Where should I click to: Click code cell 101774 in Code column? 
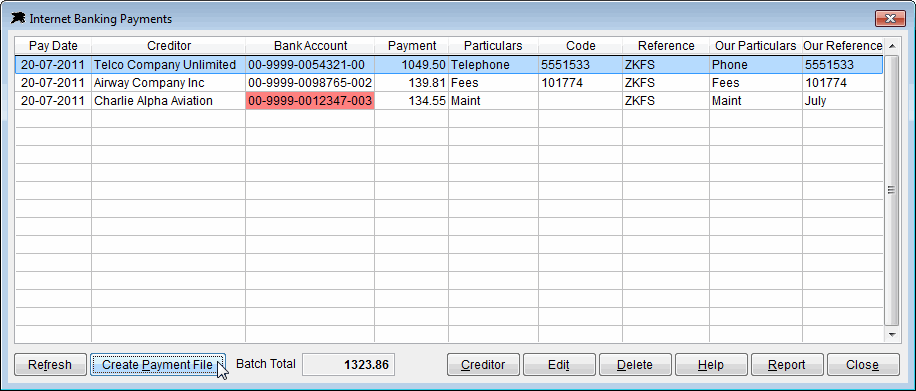click(581, 83)
